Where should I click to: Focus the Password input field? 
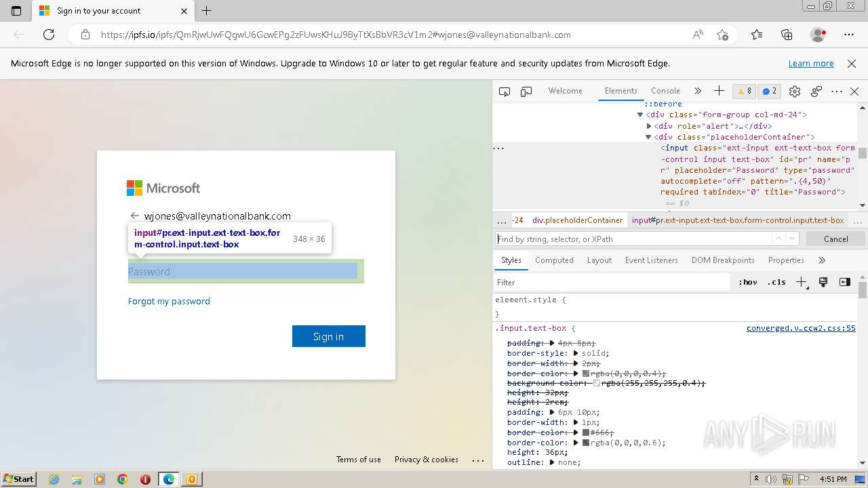246,271
